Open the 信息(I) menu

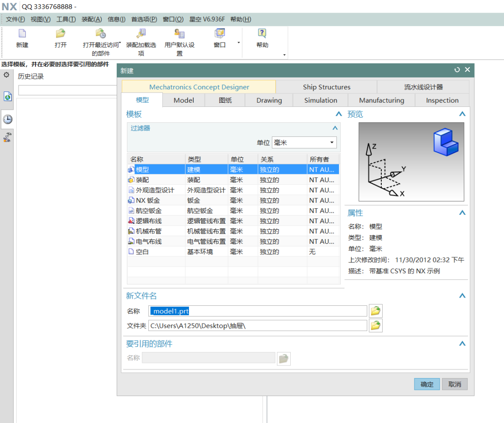point(116,19)
